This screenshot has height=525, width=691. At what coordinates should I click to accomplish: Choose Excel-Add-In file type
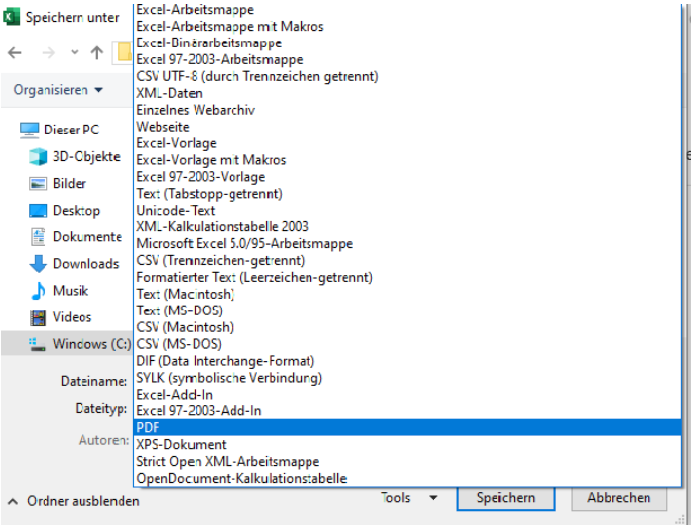click(x=407, y=395)
